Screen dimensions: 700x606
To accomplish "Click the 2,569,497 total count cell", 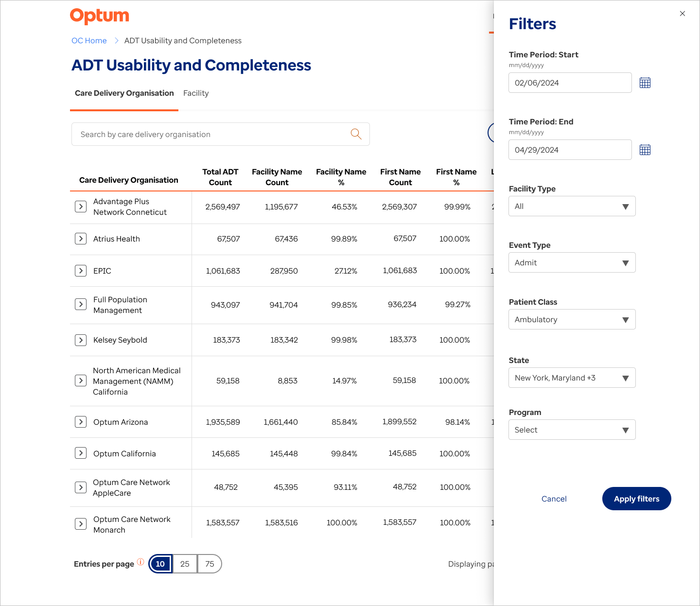I will 223,207.
